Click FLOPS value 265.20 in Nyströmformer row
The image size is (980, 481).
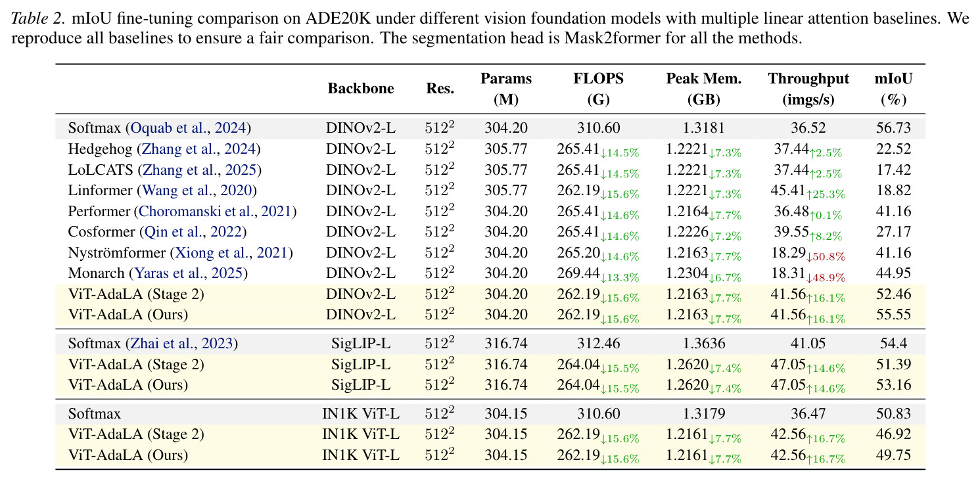(x=578, y=253)
